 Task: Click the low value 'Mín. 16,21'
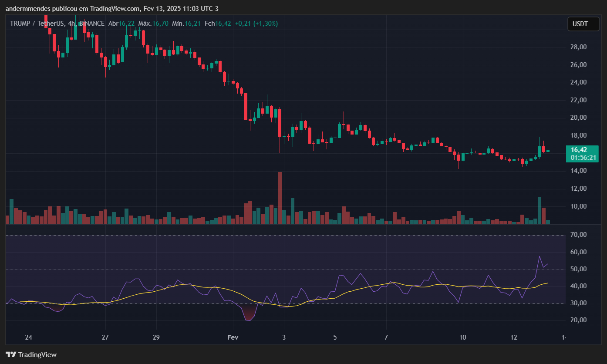click(186, 24)
